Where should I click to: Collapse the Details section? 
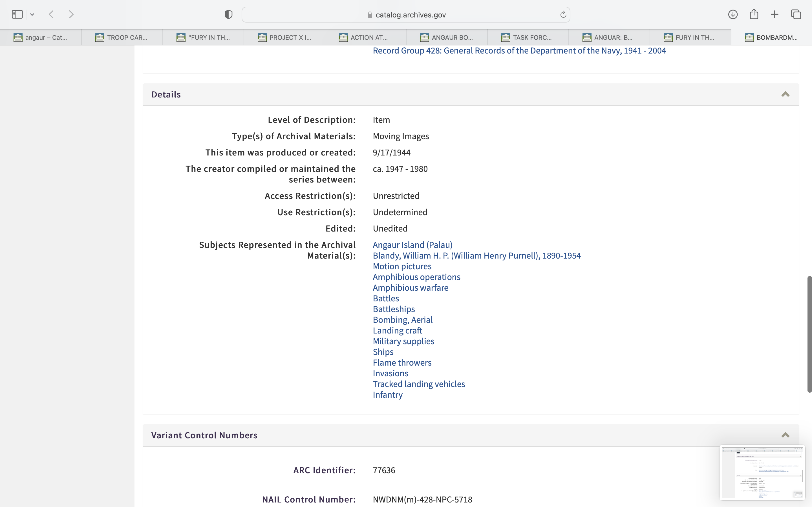pos(785,94)
